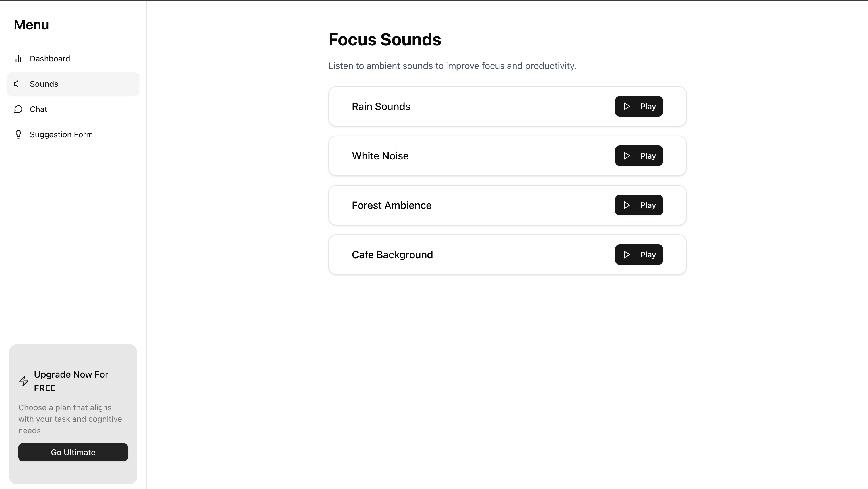Go to the Chat page

pyautogui.click(x=38, y=109)
